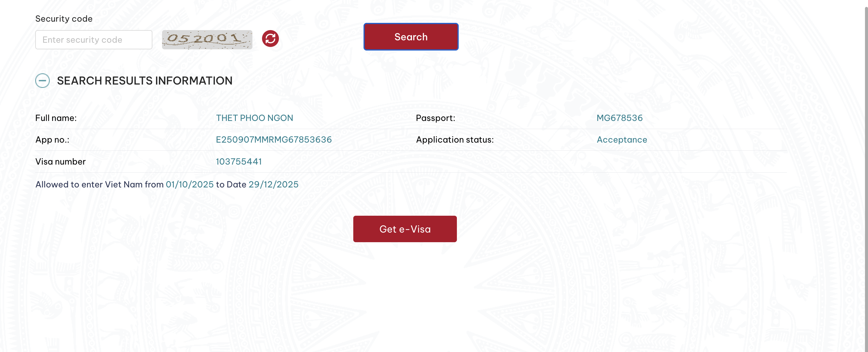Click the SEARCH RESULTS INFORMATION heading
The image size is (868, 352).
[x=145, y=81]
